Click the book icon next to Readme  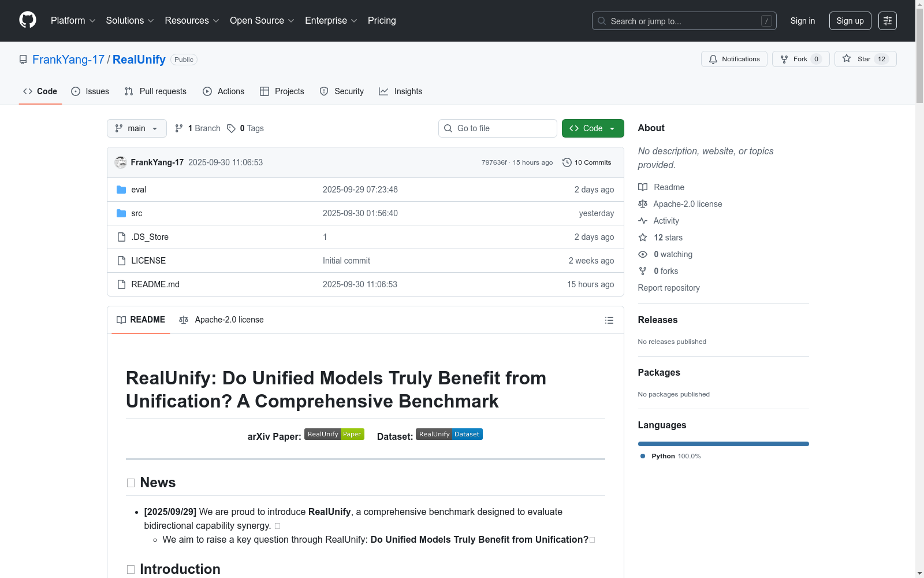643,187
